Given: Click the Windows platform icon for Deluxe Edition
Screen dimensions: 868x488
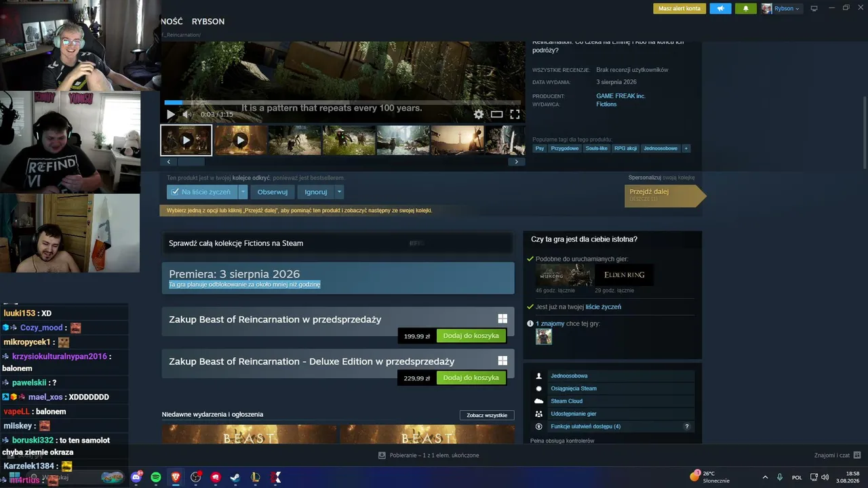Looking at the screenshot, I should pyautogui.click(x=502, y=361).
